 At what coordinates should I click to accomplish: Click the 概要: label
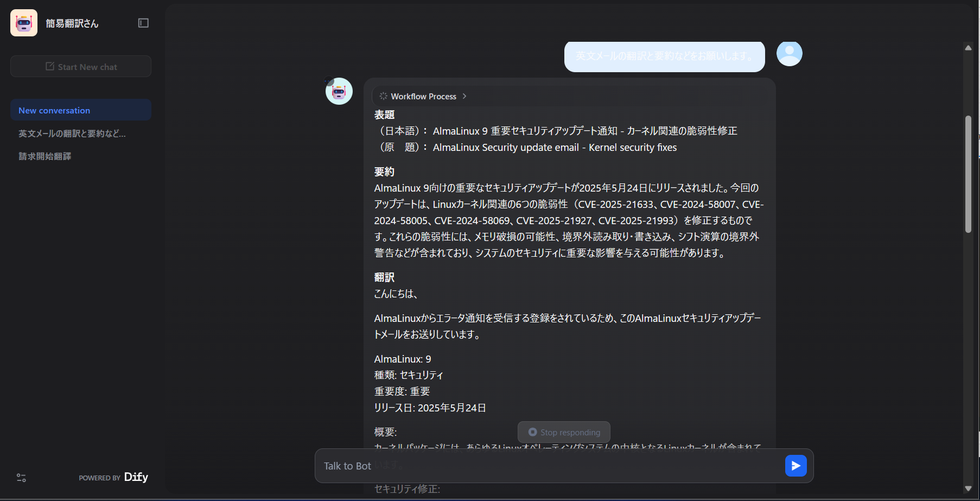click(385, 432)
